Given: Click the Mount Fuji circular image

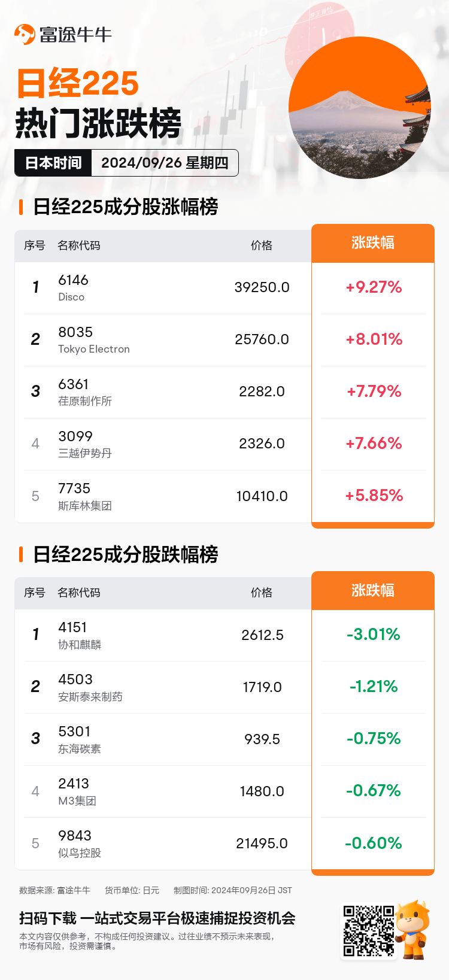Looking at the screenshot, I should coord(359,108).
